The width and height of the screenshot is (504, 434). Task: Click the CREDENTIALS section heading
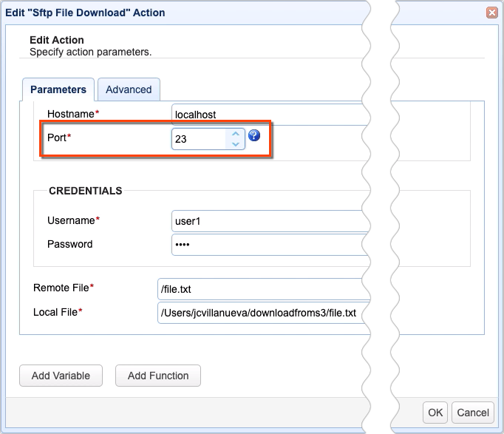[85, 191]
